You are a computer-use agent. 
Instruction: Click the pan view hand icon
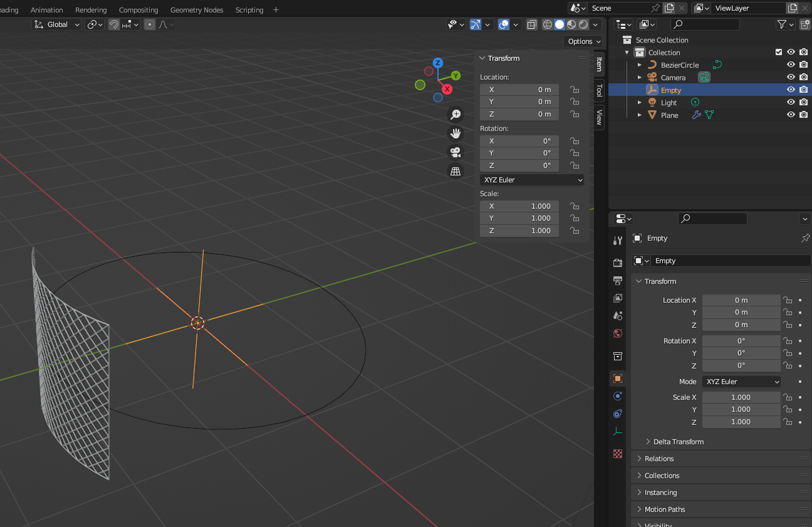coord(455,133)
